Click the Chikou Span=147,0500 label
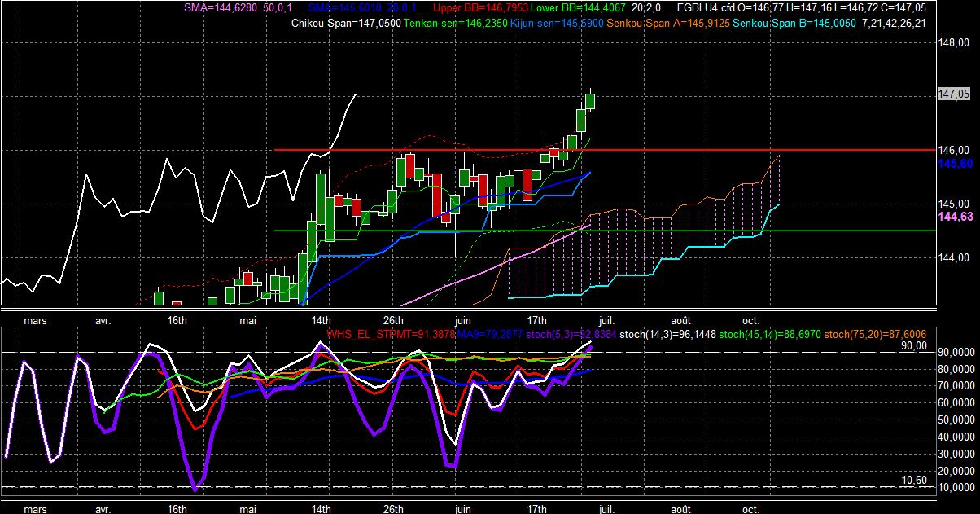 (346, 23)
